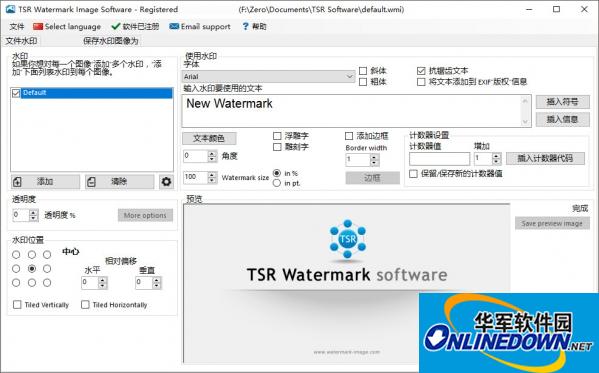Toggle the 斜体 italic checkbox
Screen dimensions: 599x373
[x=363, y=71]
